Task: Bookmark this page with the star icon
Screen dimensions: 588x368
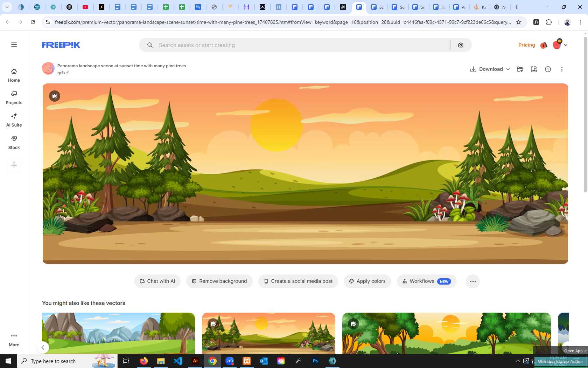Action: pyautogui.click(x=519, y=22)
